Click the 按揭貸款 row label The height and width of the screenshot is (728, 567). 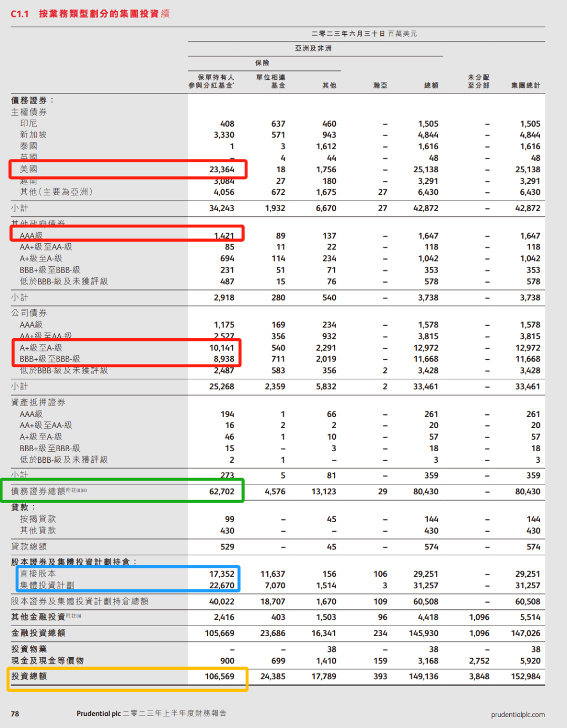[38, 519]
